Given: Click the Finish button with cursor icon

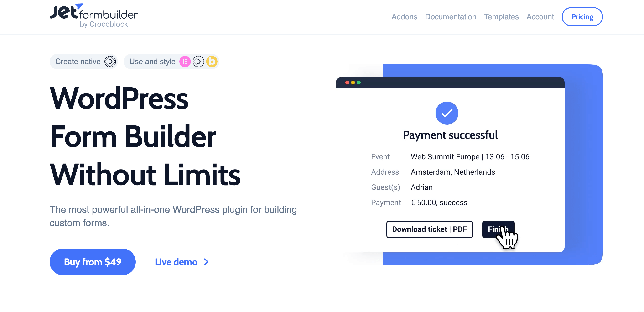Looking at the screenshot, I should click(x=498, y=229).
